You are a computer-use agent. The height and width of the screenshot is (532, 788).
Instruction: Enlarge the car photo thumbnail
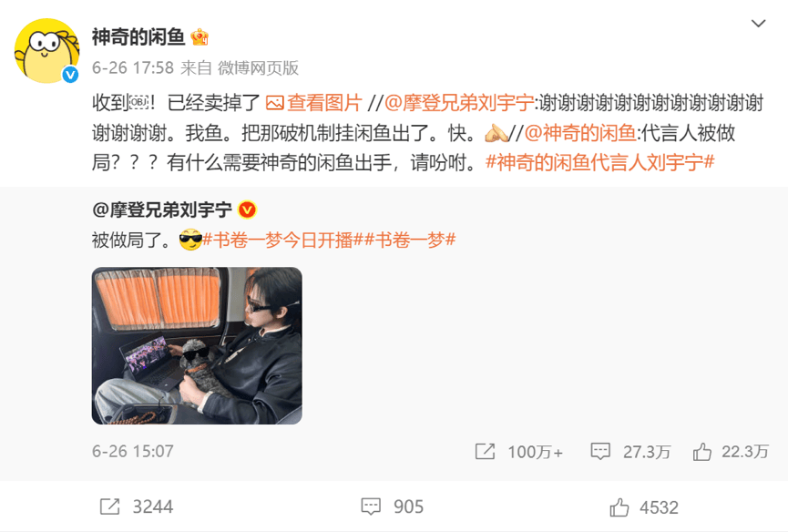coord(197,345)
